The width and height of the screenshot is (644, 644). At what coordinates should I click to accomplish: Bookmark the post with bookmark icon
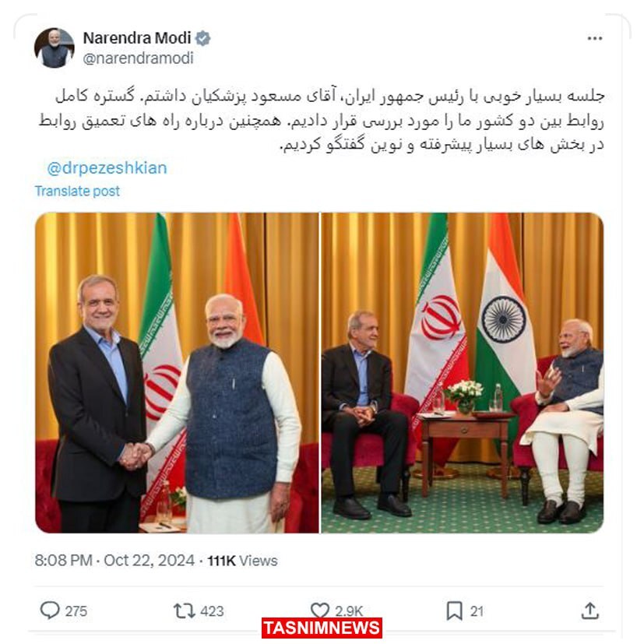(454, 611)
